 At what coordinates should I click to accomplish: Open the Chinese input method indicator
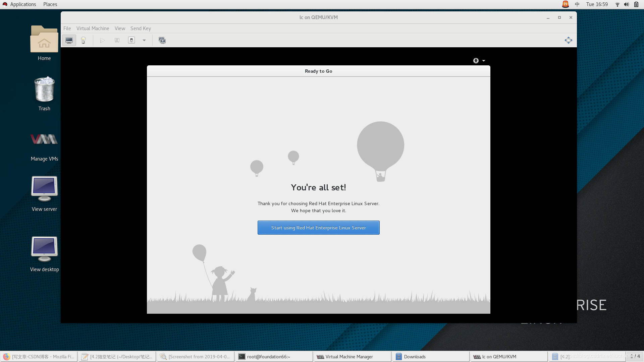(x=577, y=4)
